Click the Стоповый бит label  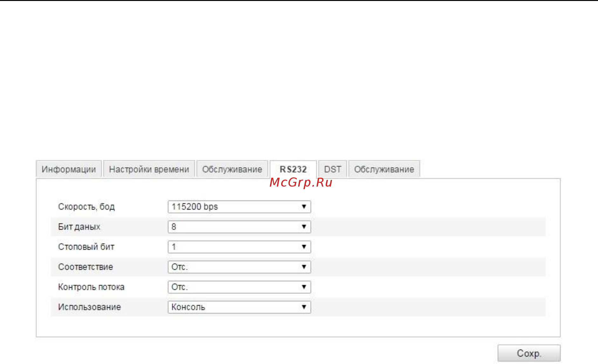coord(86,247)
